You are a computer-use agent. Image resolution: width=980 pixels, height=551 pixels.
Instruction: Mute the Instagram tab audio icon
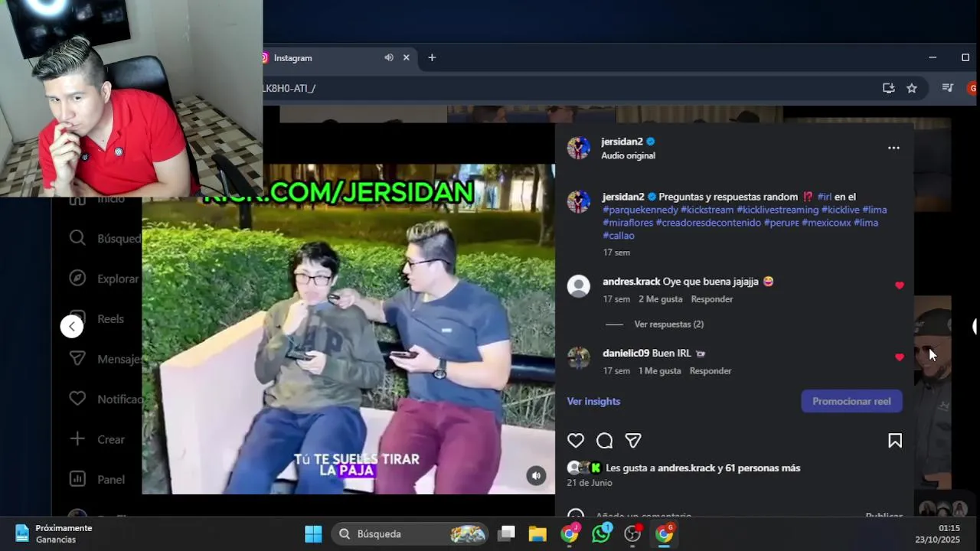(389, 57)
